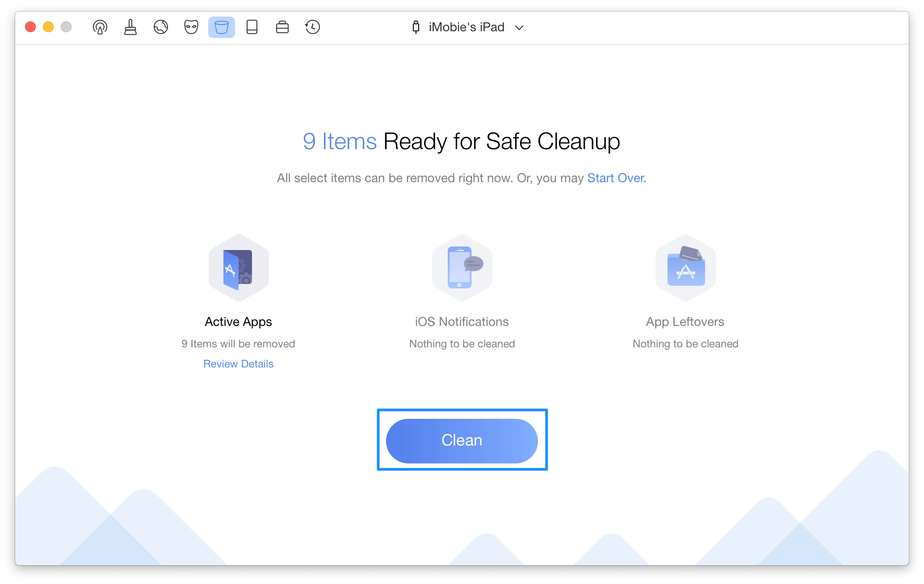Review Details for Active Apps cleanup
The height and width of the screenshot is (584, 924).
[239, 363]
